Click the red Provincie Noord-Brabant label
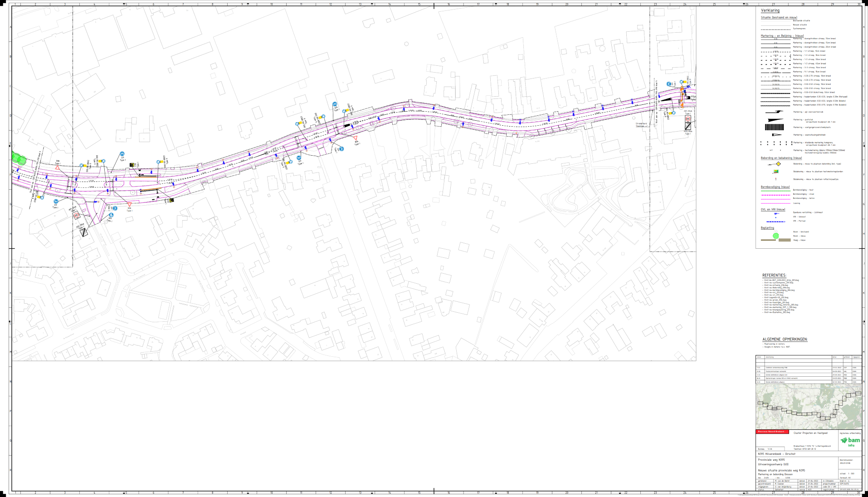 point(772,432)
